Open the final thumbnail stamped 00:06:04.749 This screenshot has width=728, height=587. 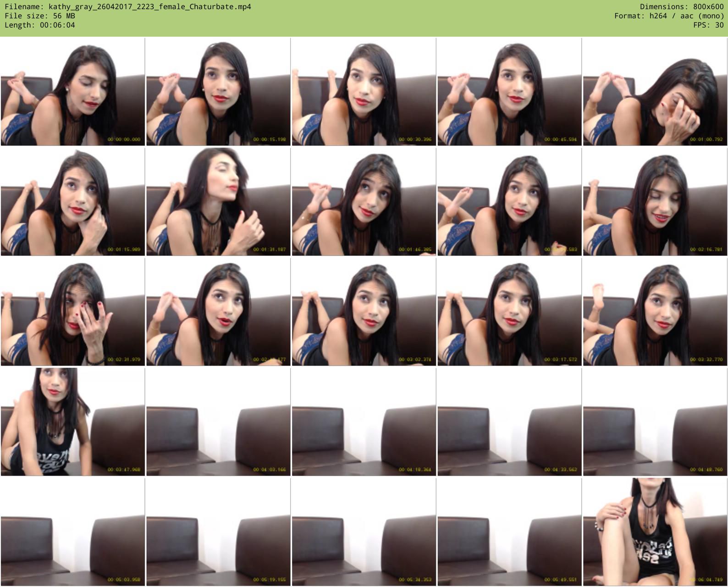pyautogui.click(x=655, y=532)
